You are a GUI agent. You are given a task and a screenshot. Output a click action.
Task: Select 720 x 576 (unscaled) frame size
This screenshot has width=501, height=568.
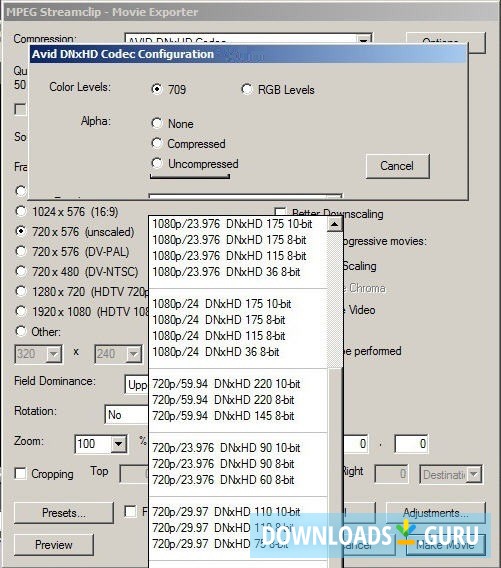coord(21,231)
